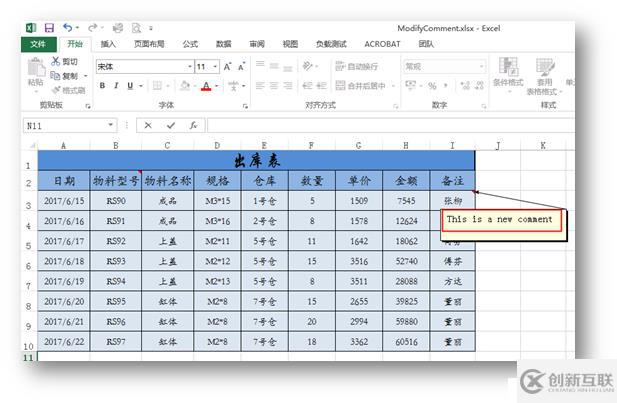This screenshot has height=403, width=617.
Task: Toggle Bold formatting button
Action: coord(102,86)
